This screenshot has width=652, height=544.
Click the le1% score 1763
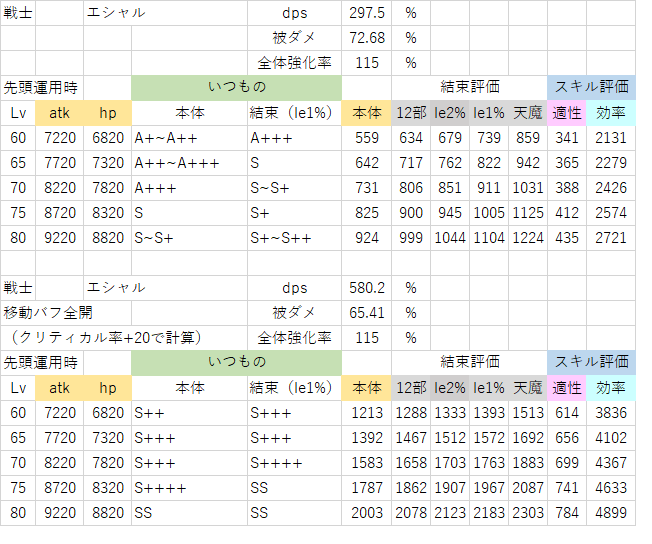coord(489,463)
